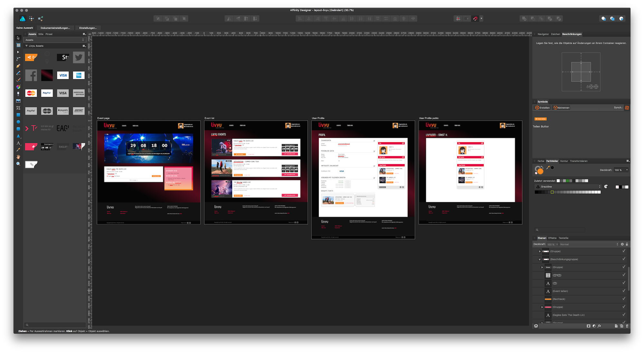Toggle the magnet snapping button
The width and height of the screenshot is (644, 353).
point(475,19)
